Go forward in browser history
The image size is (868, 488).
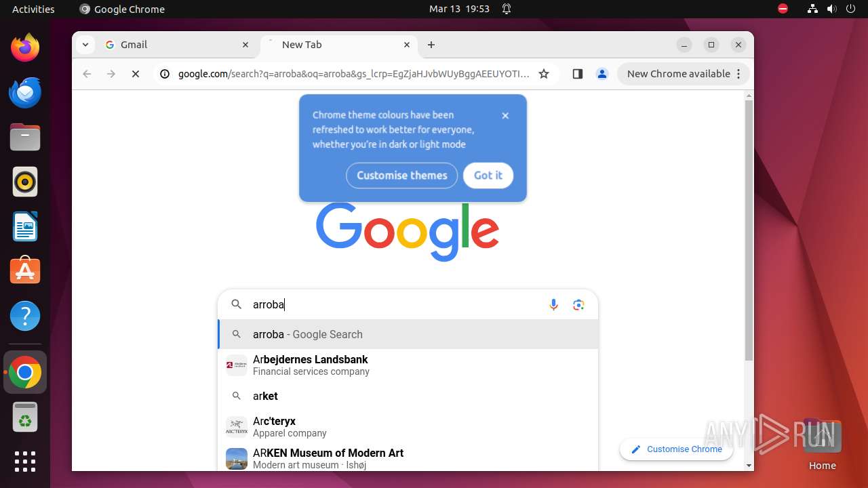111,74
